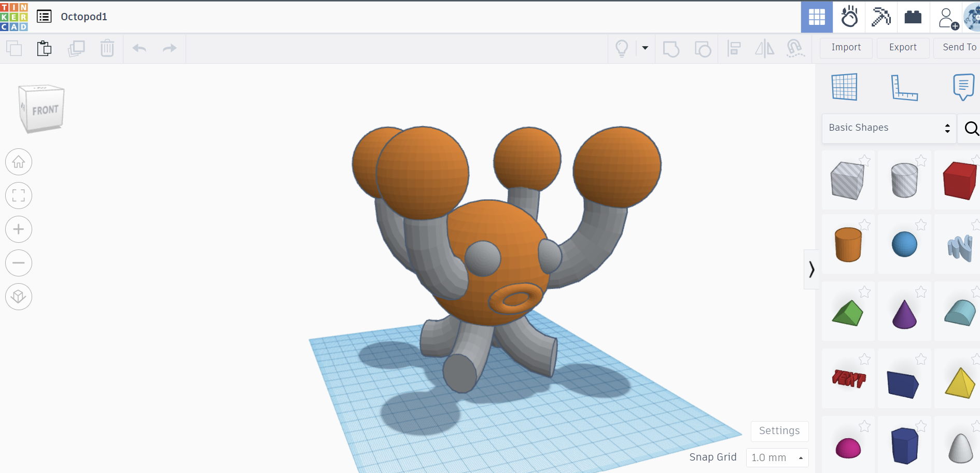980x473 pixels.
Task: Switch to the Bricks view
Action: click(913, 17)
